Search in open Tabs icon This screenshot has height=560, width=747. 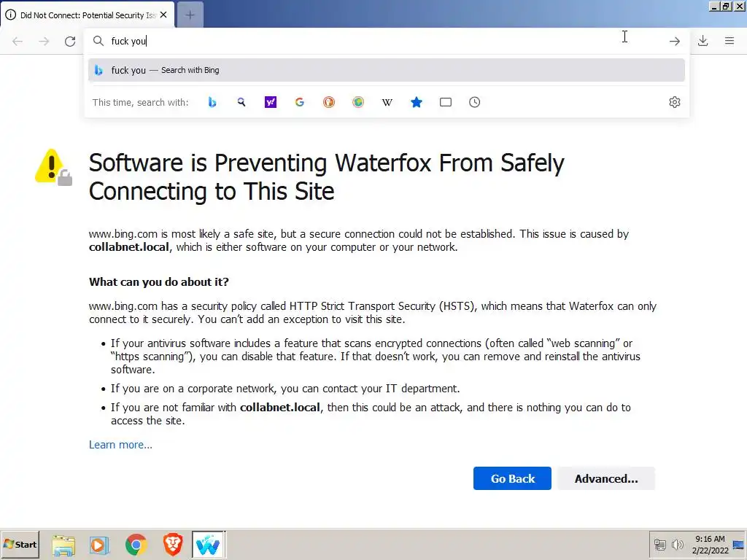[x=446, y=102]
